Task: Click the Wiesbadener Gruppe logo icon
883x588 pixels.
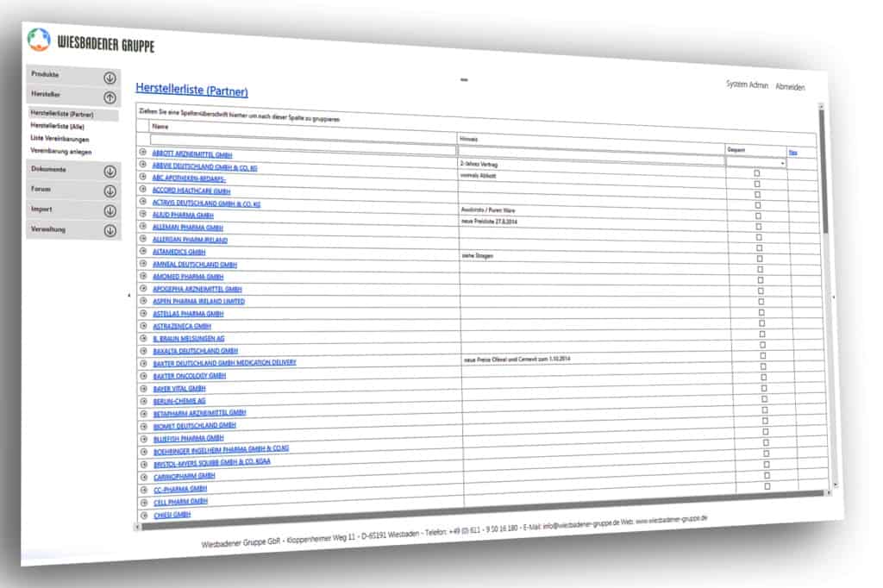Action: coord(39,39)
